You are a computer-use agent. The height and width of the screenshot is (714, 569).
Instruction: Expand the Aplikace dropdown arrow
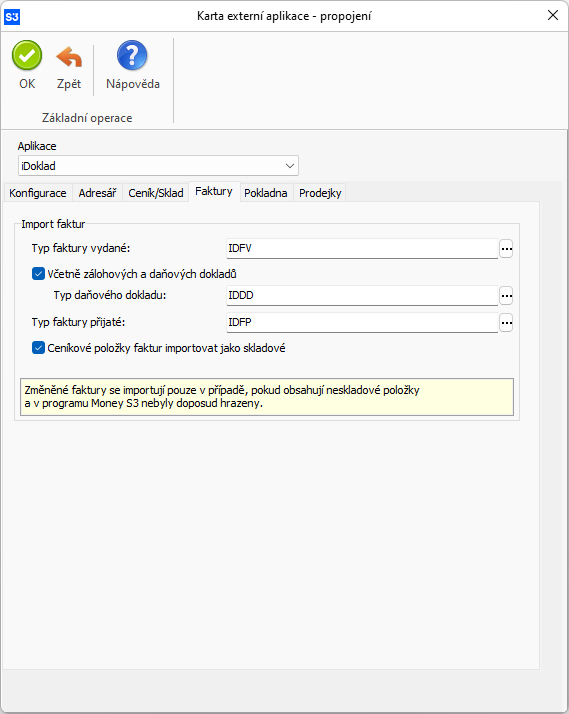click(290, 166)
